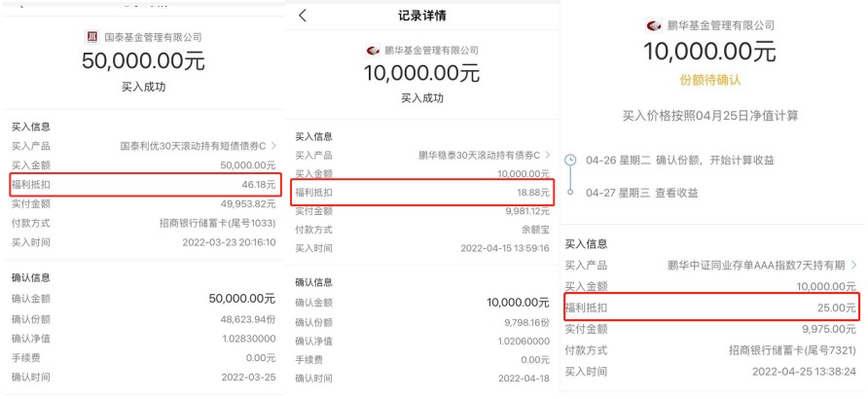The image size is (868, 399).
Task: Select the 04-27 星期三 查看收益 timeline step
Action: (x=641, y=193)
